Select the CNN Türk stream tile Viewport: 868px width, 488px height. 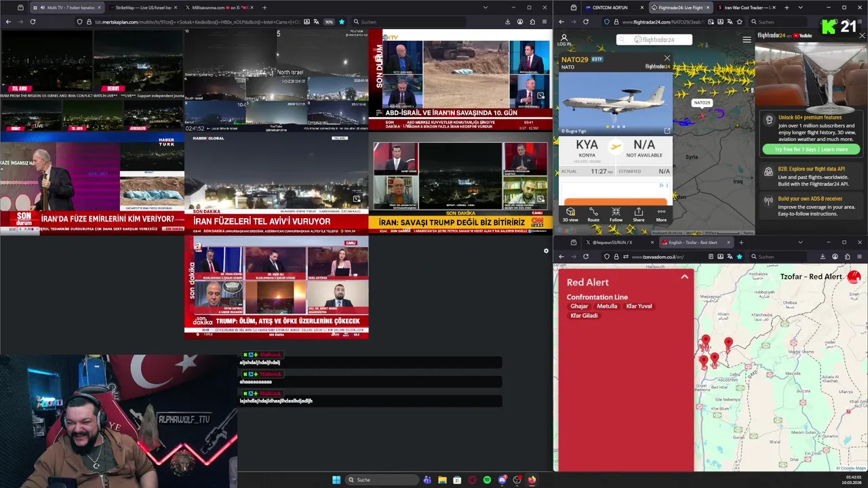pos(460,183)
